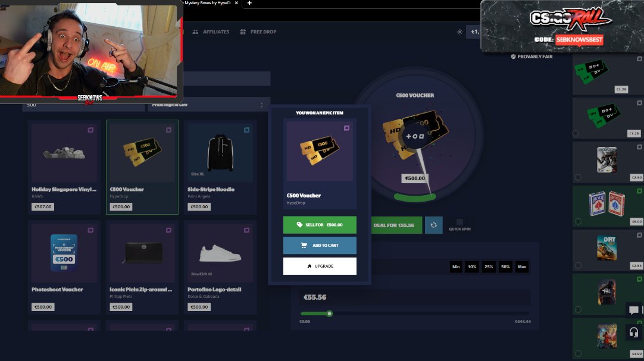Click the UPGRADE button
The height and width of the screenshot is (361, 644).
click(x=320, y=266)
